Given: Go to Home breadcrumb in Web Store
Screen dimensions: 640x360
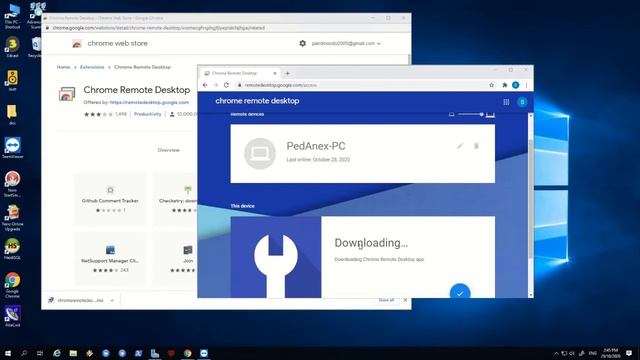Looking at the screenshot, I should pyautogui.click(x=63, y=67).
